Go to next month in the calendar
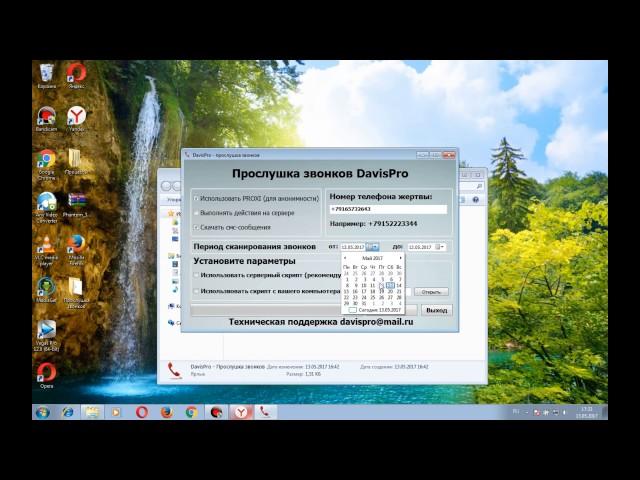640x480 pixels. pyautogui.click(x=400, y=258)
